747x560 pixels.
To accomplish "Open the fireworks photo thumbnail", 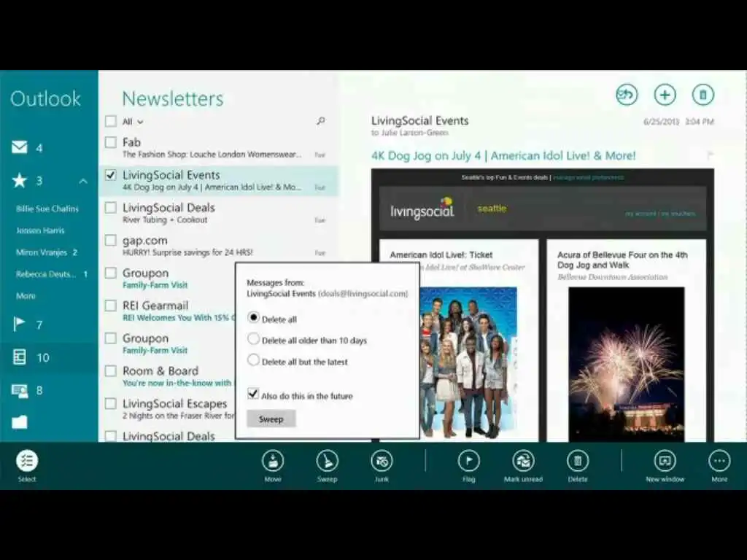I will click(x=627, y=364).
